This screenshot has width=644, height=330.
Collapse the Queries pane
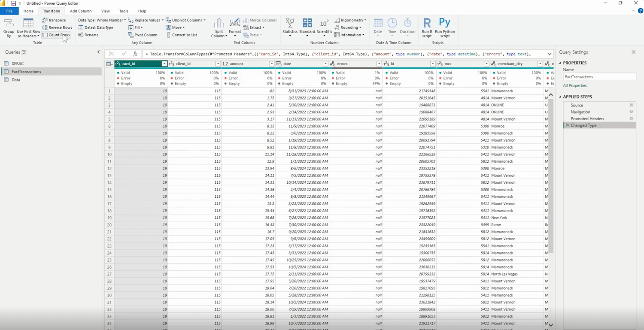pos(98,52)
